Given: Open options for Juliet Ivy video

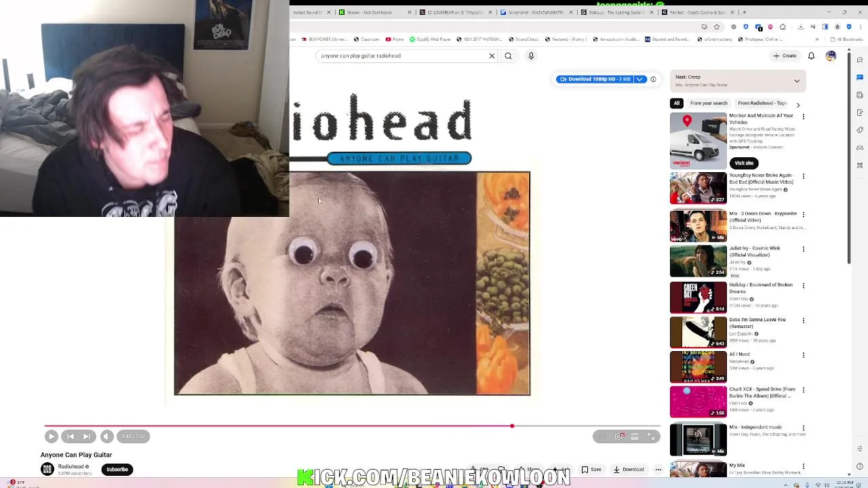Looking at the screenshot, I should tap(804, 249).
